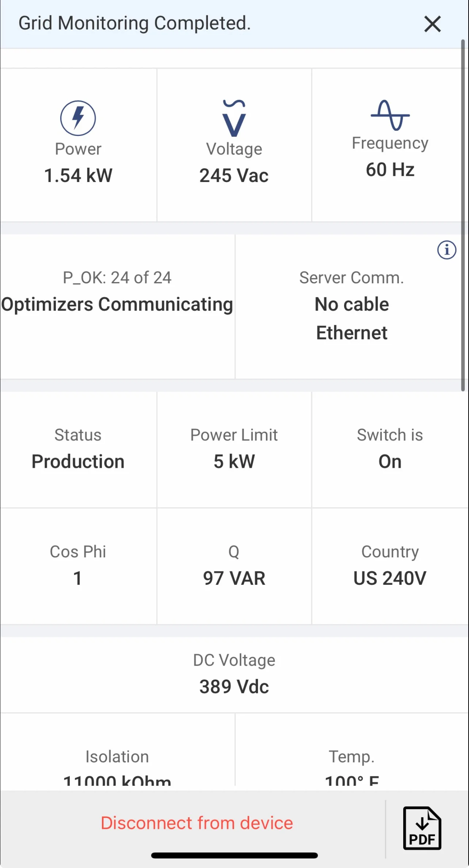Click the vertical scrollbar on the right
The height and width of the screenshot is (868, 469).
[463, 216]
